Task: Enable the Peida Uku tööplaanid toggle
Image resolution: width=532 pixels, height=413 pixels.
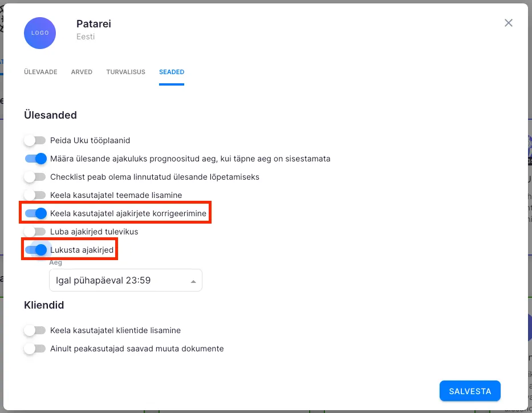Action: (35, 140)
